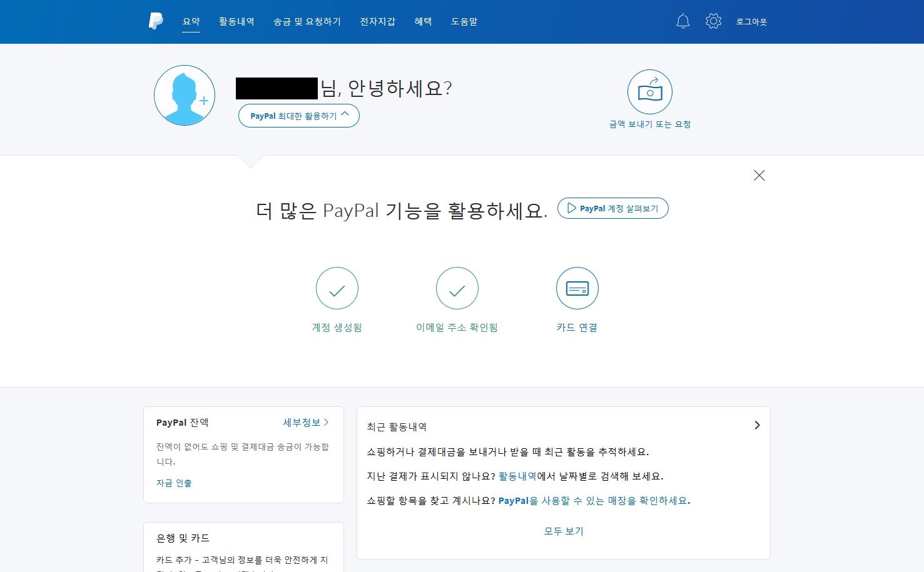The image size is (924, 572).
Task: Switch to the '혜택' tab
Action: (424, 21)
